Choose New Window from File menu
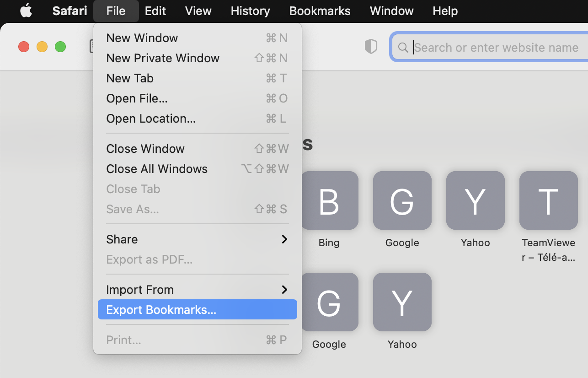The image size is (588, 378). point(198,38)
